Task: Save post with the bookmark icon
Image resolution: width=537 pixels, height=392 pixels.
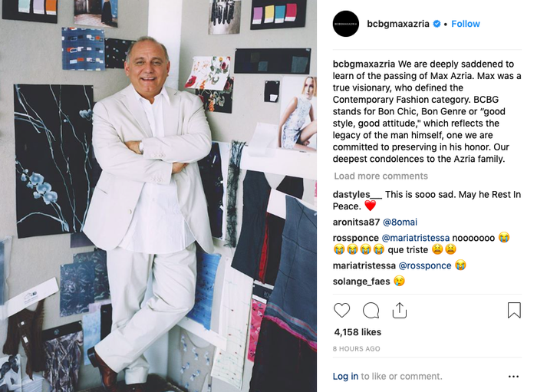Action: [514, 310]
